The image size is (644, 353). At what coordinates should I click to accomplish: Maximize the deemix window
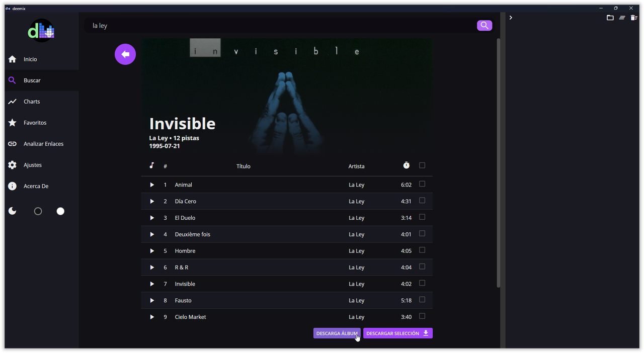click(616, 8)
